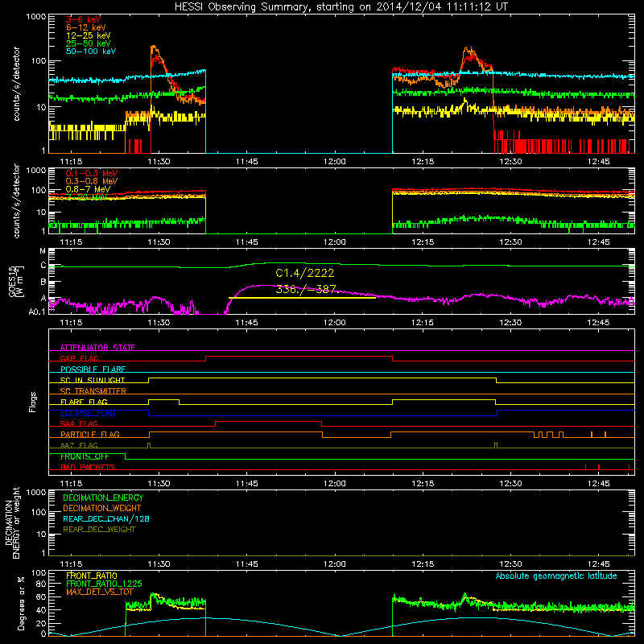
Task: Click the 11:30 tick under the MeV panel
Action: click(x=159, y=242)
